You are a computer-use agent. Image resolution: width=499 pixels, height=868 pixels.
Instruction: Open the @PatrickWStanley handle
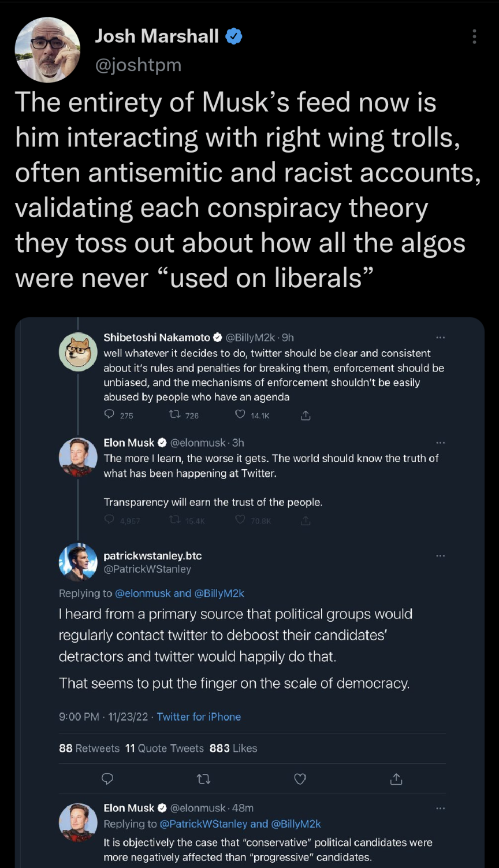click(147, 569)
